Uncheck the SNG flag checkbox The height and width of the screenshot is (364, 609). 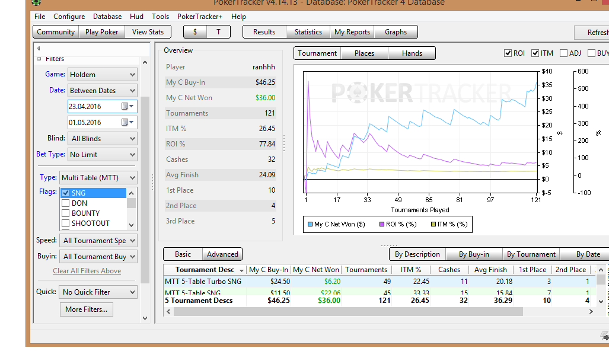(66, 193)
